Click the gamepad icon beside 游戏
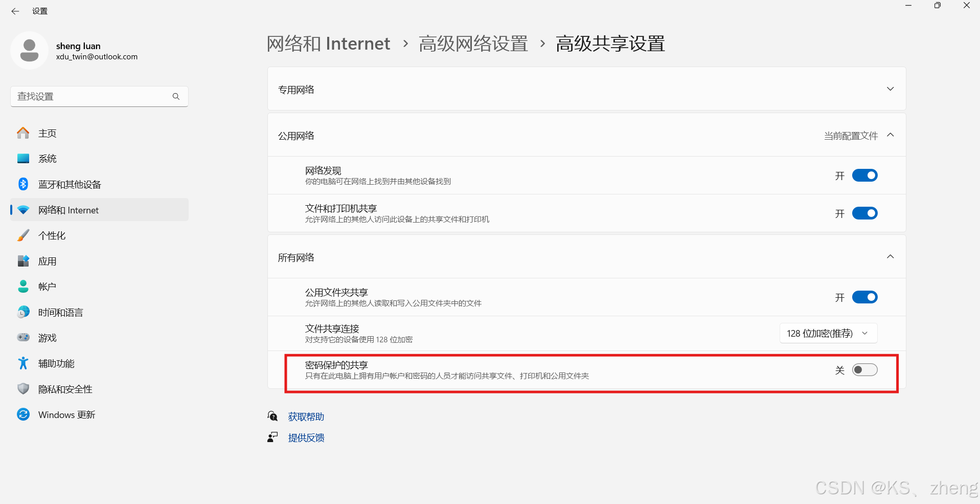This screenshot has width=980, height=504. click(23, 338)
